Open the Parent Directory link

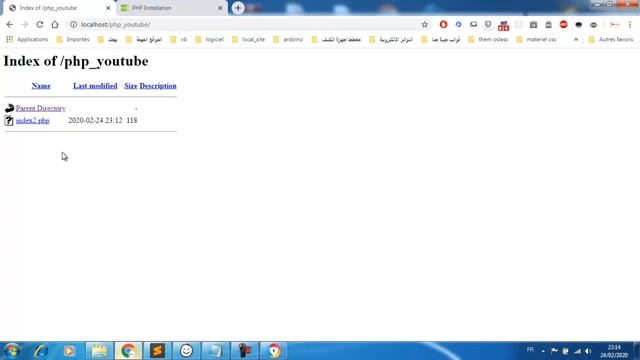(41, 108)
